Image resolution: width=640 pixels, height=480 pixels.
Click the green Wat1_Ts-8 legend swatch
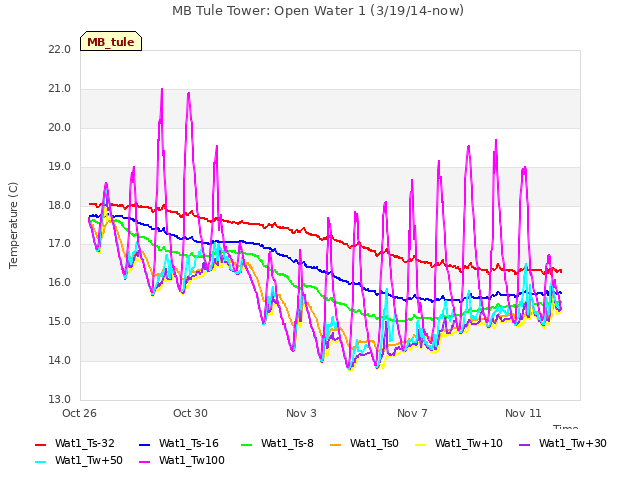[247, 444]
